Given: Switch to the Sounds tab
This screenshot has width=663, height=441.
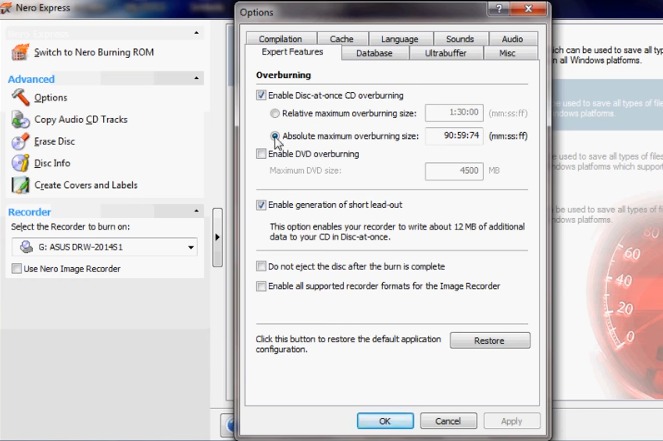Looking at the screenshot, I should point(460,39).
